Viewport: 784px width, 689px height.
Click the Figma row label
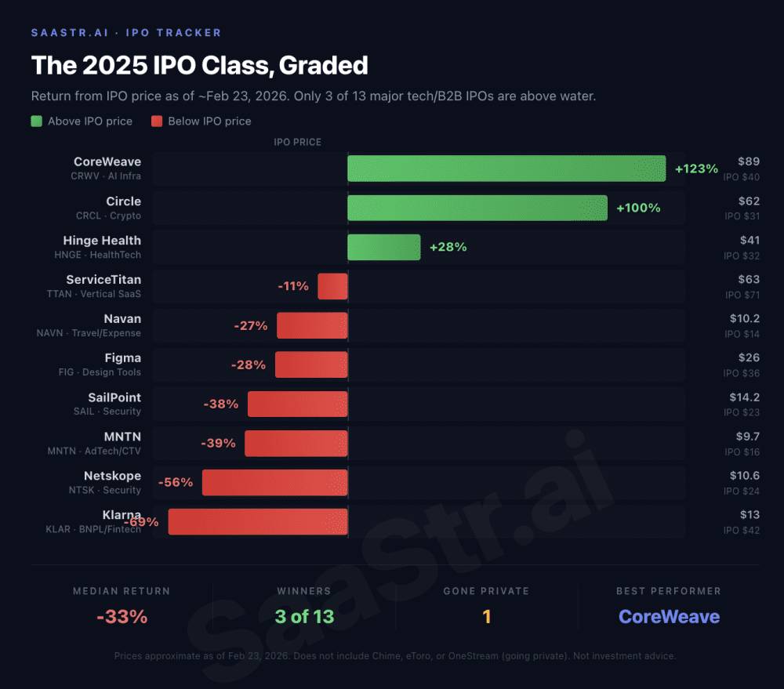123,358
